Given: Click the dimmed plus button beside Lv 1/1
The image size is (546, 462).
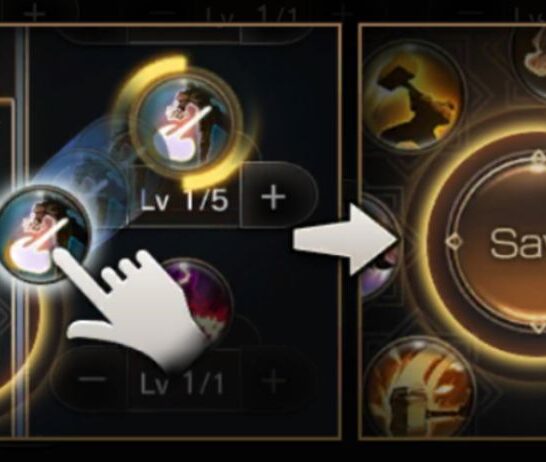Looking at the screenshot, I should pos(274,380).
